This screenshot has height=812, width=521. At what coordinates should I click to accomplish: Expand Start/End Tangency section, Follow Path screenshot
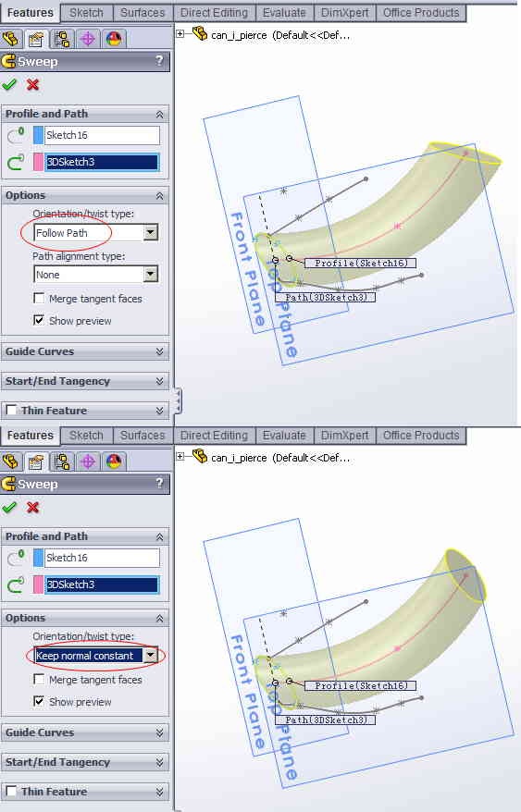coord(160,381)
